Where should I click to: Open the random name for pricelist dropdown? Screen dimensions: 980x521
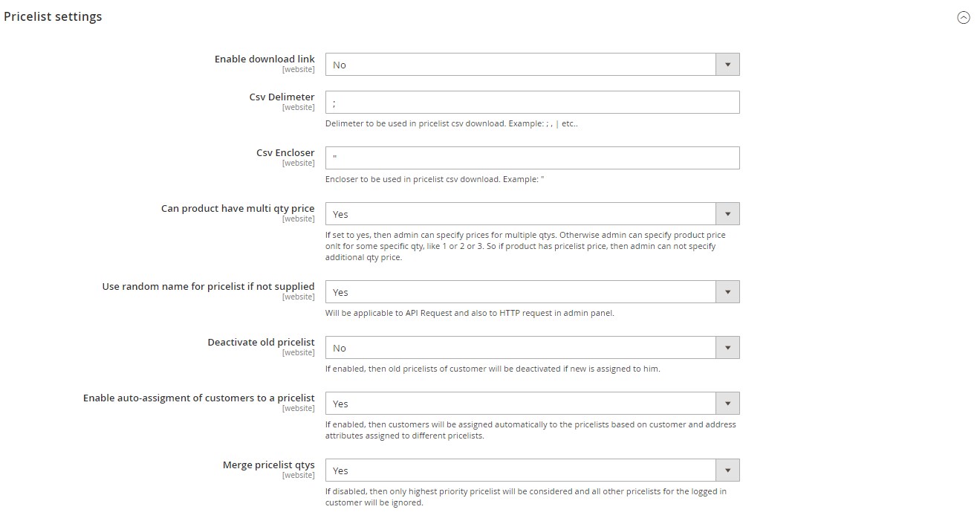520,292
